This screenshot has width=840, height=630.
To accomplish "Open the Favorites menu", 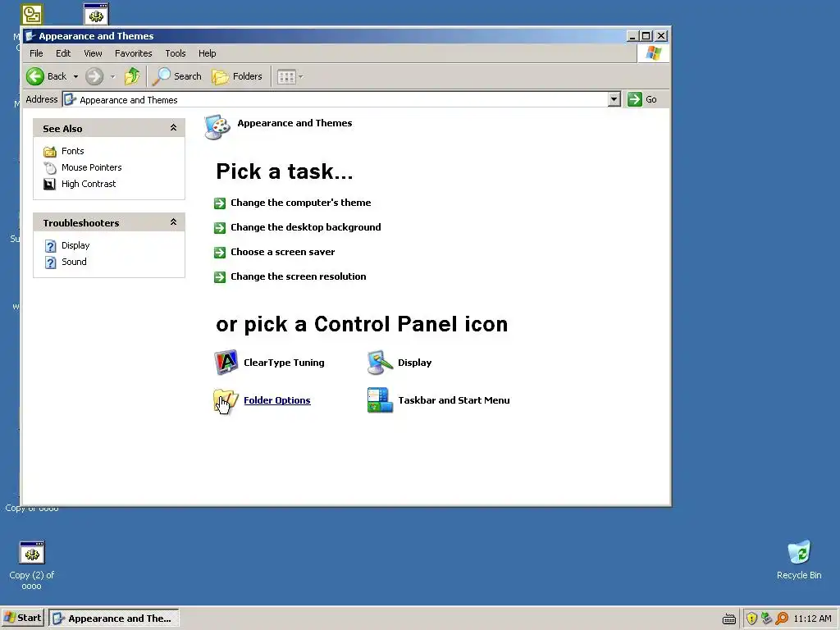I will (134, 53).
